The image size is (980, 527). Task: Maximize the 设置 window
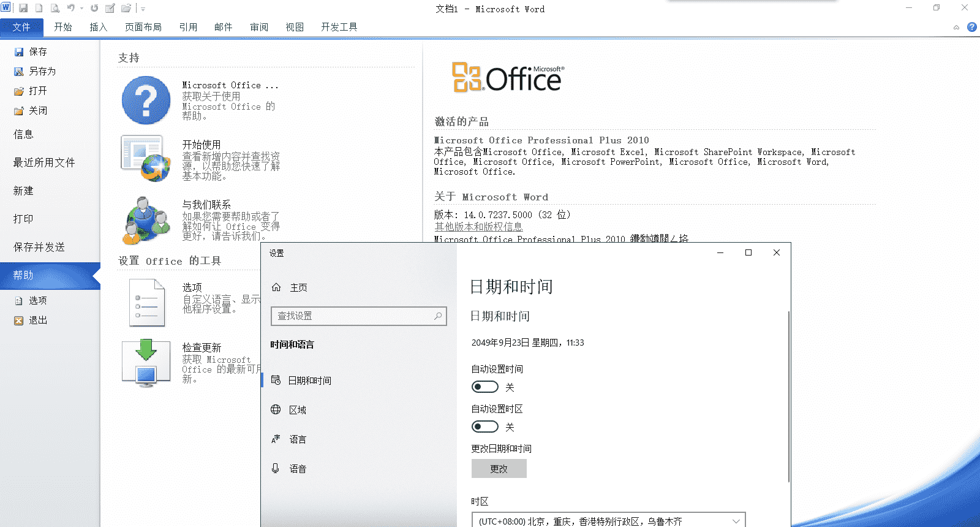[748, 252]
